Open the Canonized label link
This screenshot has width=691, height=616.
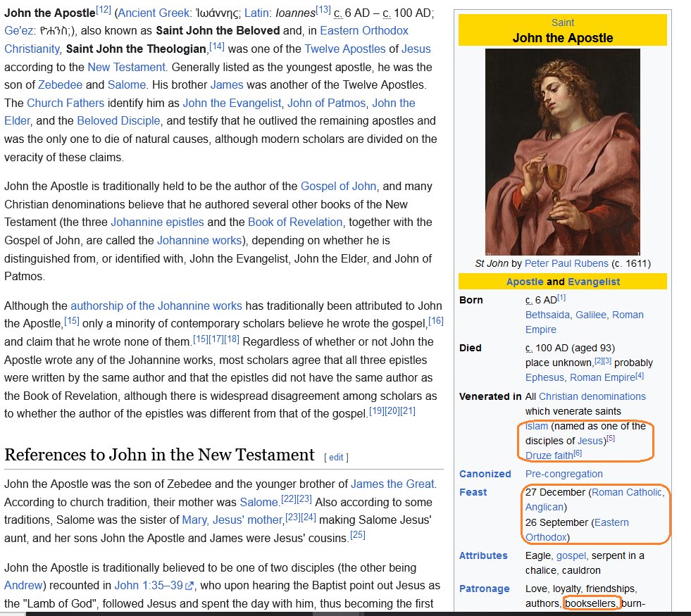[x=485, y=474]
